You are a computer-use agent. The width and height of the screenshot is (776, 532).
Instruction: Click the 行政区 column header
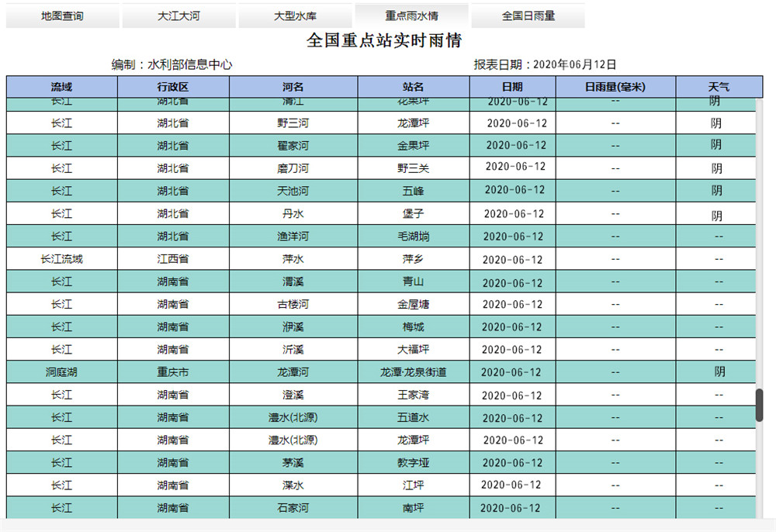pos(173,87)
